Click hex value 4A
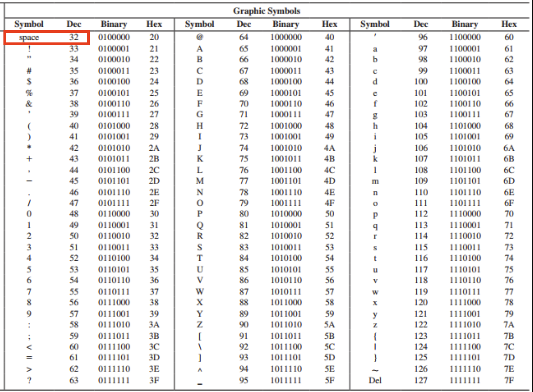The image size is (533, 392). pos(329,148)
